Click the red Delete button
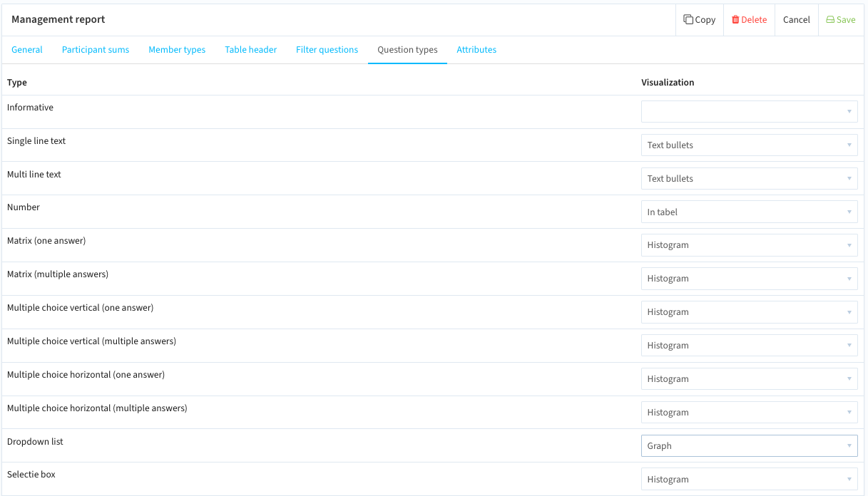Image resolution: width=868 pixels, height=496 pixels. pos(749,20)
